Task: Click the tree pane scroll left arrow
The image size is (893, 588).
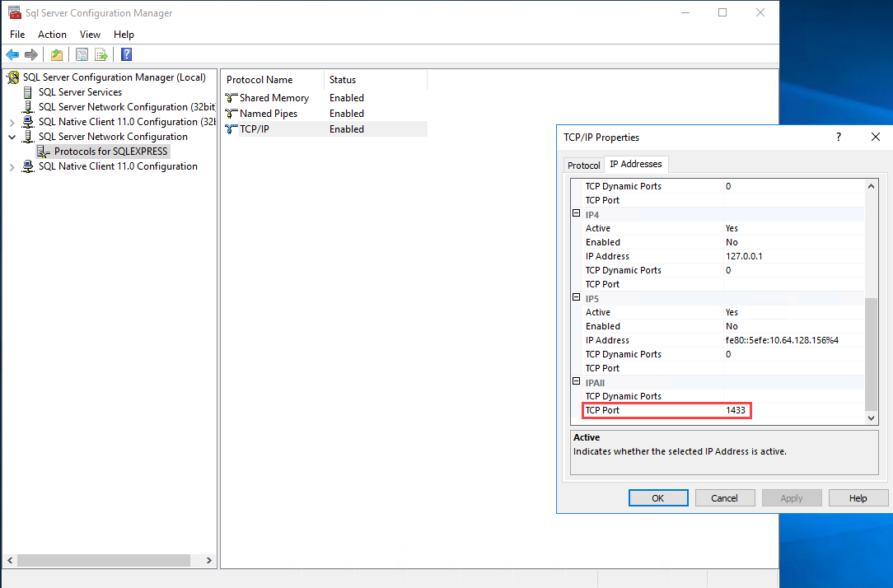Action: coord(10,561)
